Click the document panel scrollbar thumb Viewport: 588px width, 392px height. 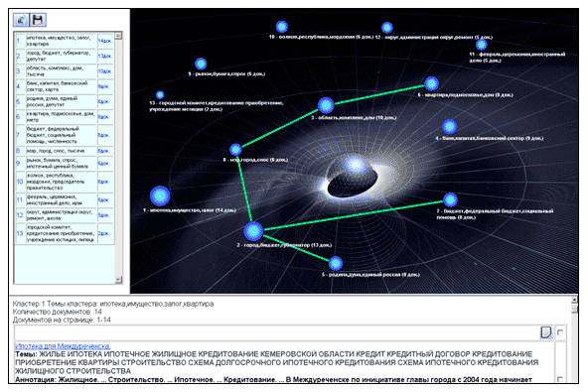(574, 309)
